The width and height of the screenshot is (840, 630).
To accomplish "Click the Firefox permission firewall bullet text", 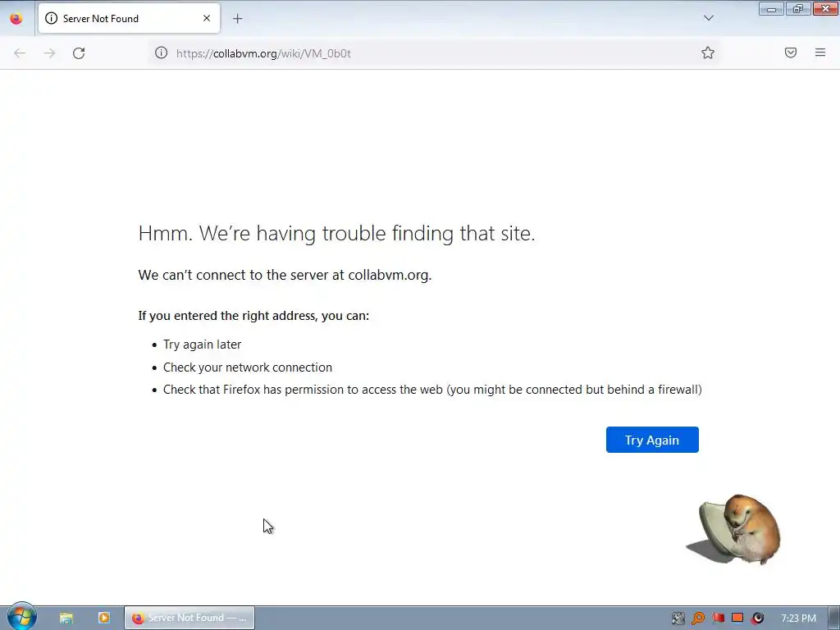I will [432, 390].
